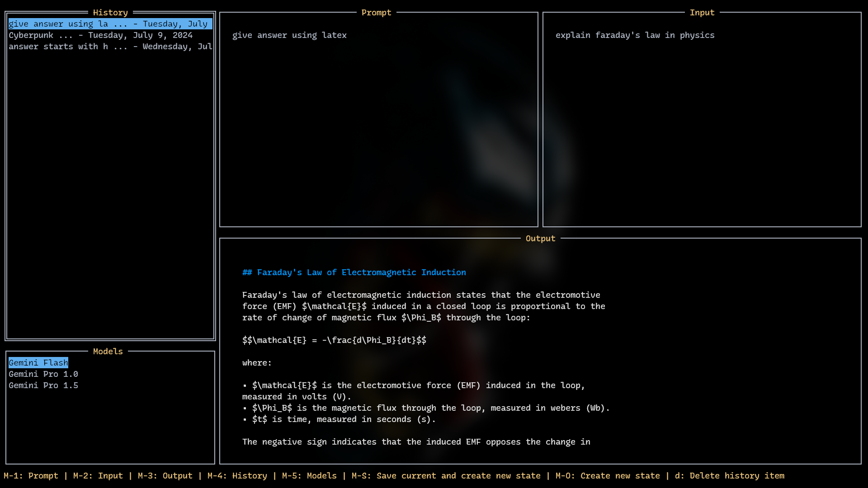
Task: Click the M-5: Models shortcut
Action: [x=309, y=476]
